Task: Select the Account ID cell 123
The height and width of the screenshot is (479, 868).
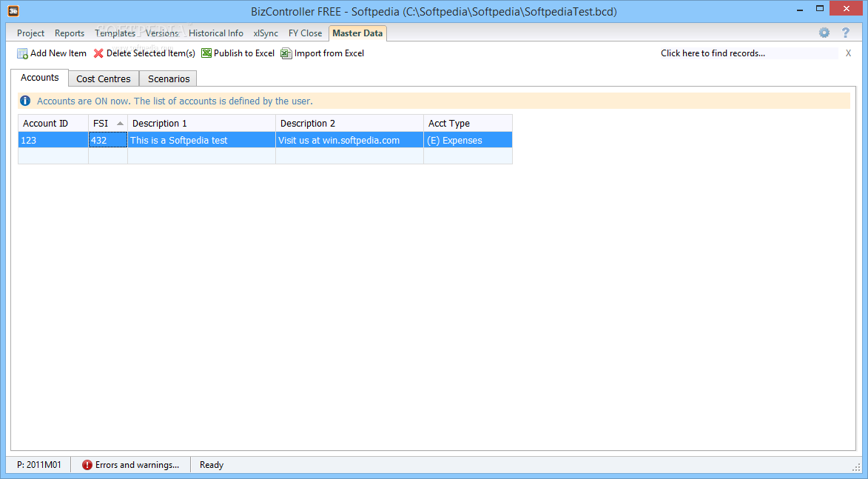Action: coord(53,140)
